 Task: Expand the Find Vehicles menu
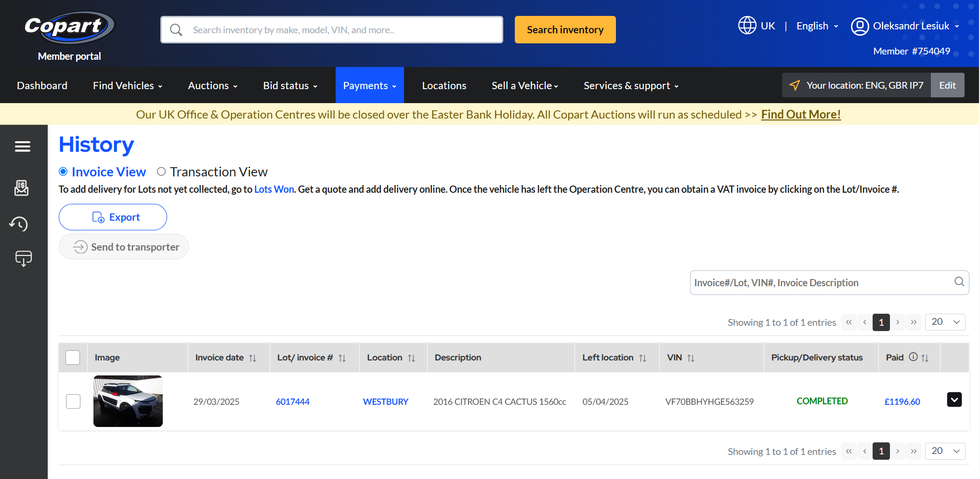click(128, 85)
